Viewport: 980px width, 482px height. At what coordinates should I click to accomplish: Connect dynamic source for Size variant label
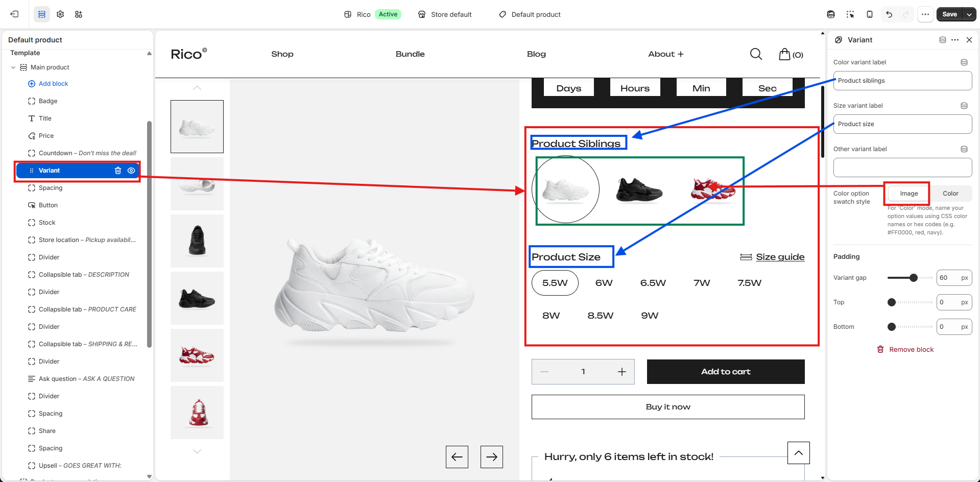[x=964, y=106]
